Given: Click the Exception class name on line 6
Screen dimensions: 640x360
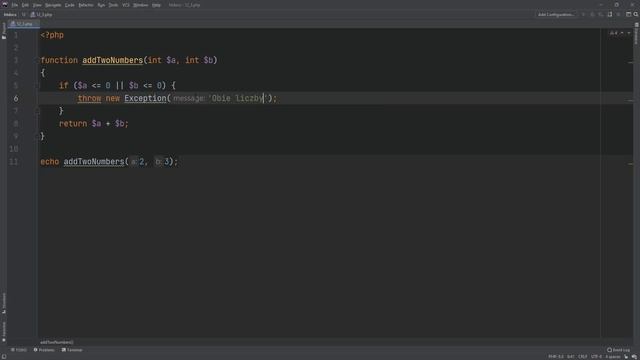Looking at the screenshot, I should point(145,98).
